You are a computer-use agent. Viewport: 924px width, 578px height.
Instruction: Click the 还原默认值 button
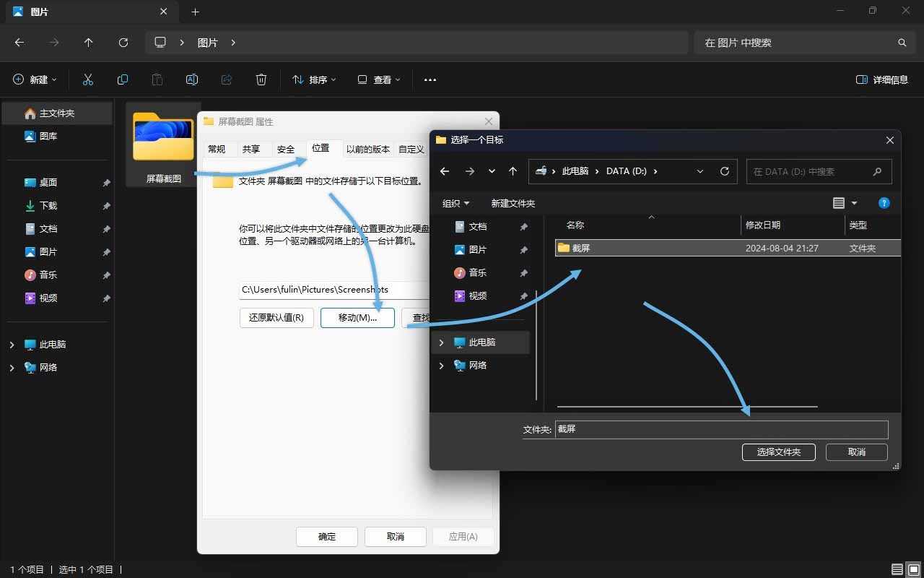pos(276,317)
